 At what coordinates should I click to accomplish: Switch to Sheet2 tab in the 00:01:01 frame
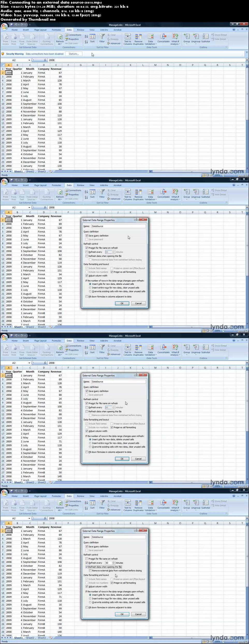30,171
